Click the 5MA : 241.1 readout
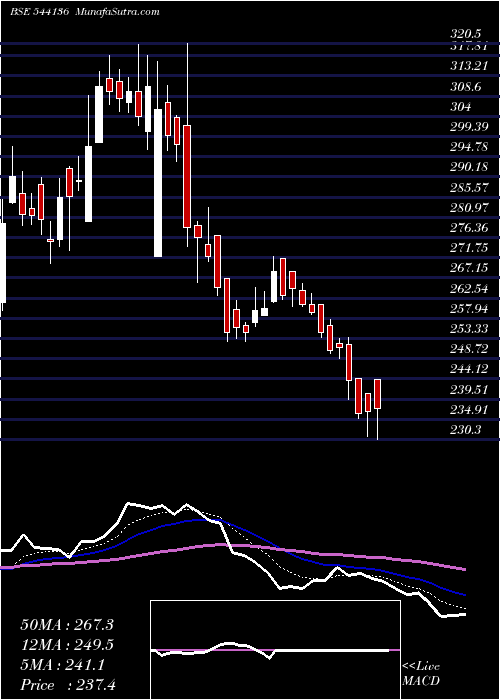500x700 pixels. point(62,665)
